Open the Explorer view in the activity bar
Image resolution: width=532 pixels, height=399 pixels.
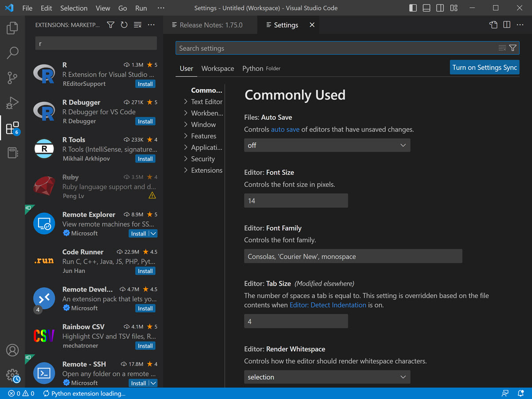(12, 28)
